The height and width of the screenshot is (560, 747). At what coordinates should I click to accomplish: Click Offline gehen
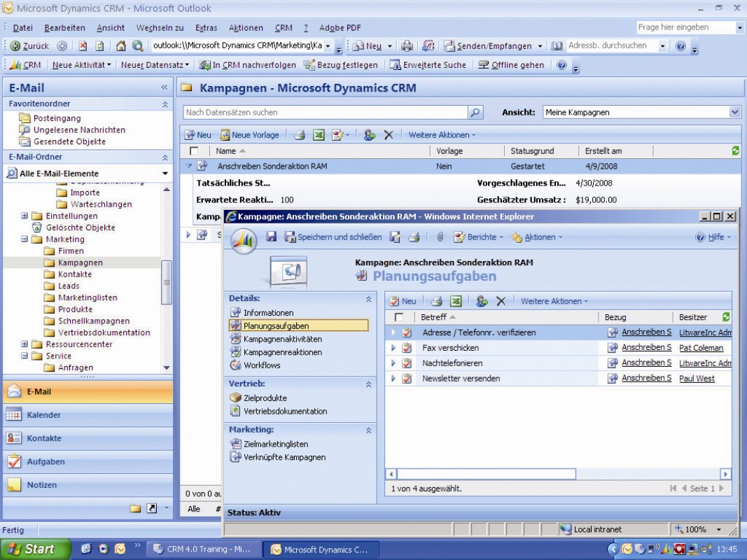(511, 65)
